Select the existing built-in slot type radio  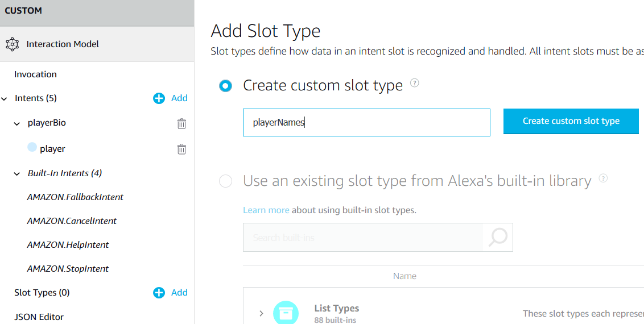coord(226,181)
